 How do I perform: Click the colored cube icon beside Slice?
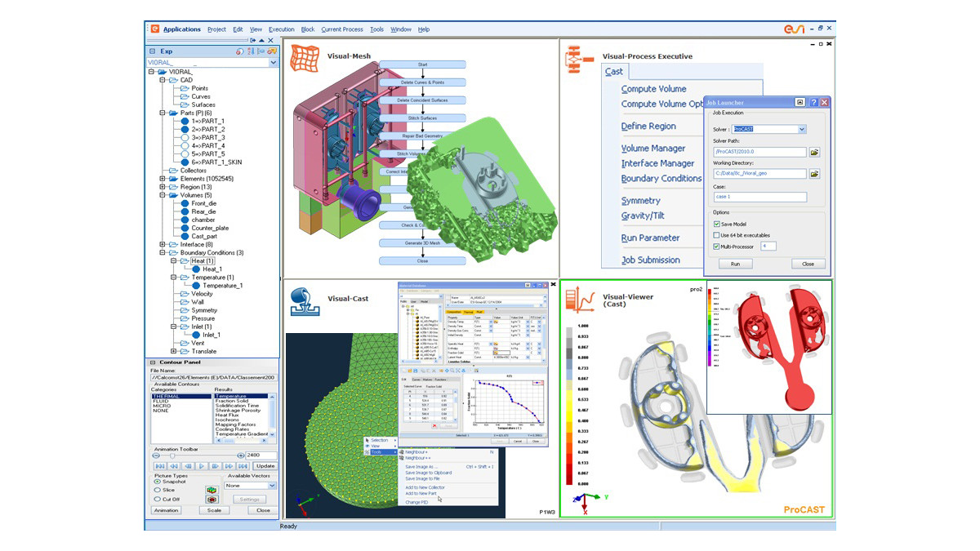click(x=212, y=490)
